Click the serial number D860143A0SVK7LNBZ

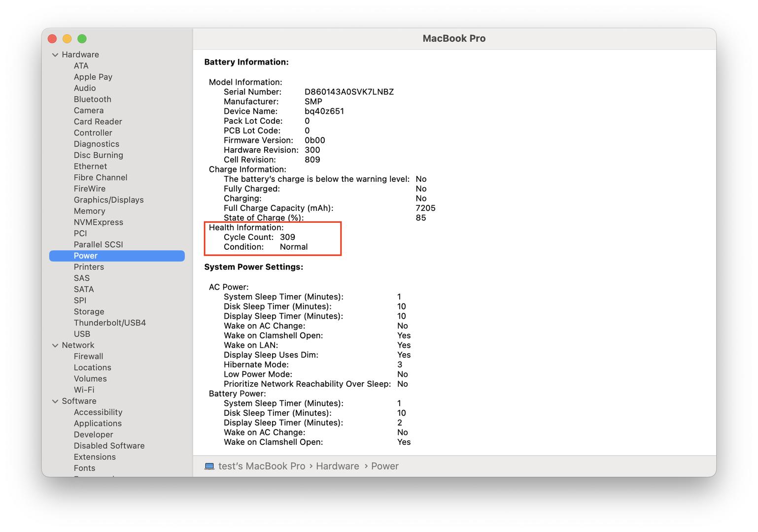pyautogui.click(x=349, y=92)
